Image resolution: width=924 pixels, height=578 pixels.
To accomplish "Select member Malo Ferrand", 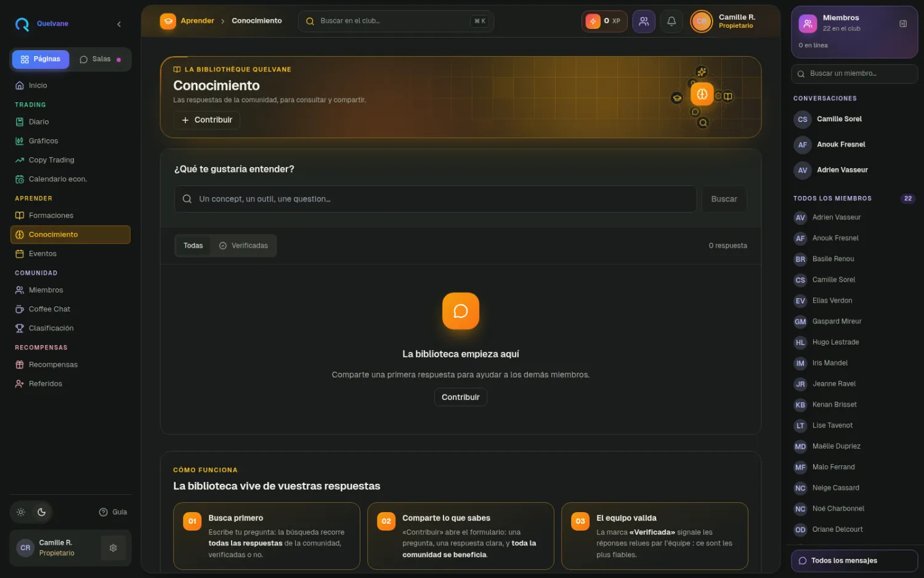I will point(854,467).
